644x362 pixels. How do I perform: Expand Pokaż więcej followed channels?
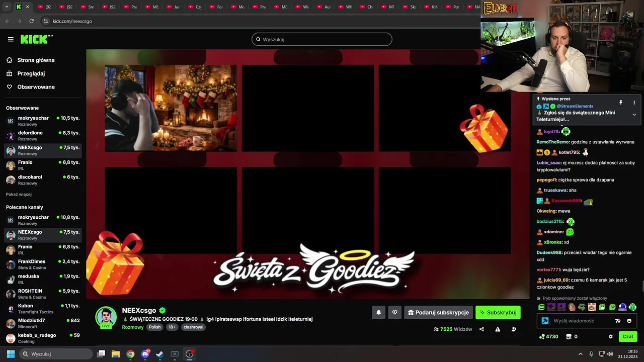(x=19, y=194)
